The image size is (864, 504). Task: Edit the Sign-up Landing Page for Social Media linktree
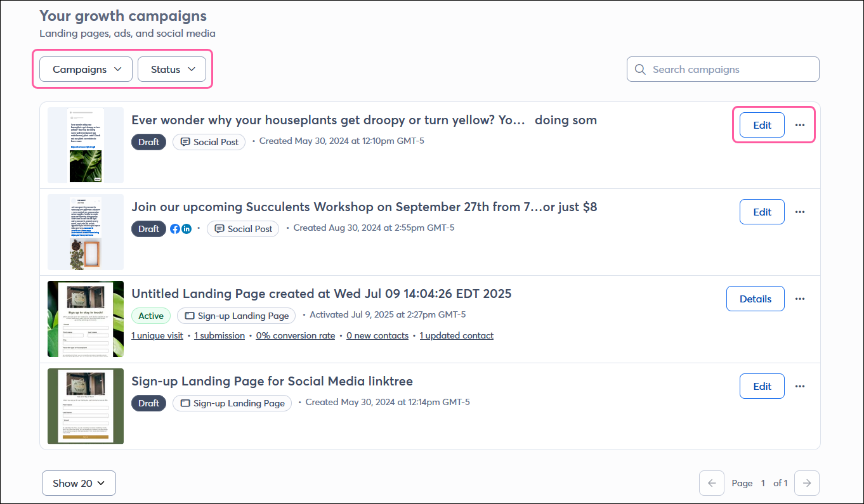(x=761, y=386)
